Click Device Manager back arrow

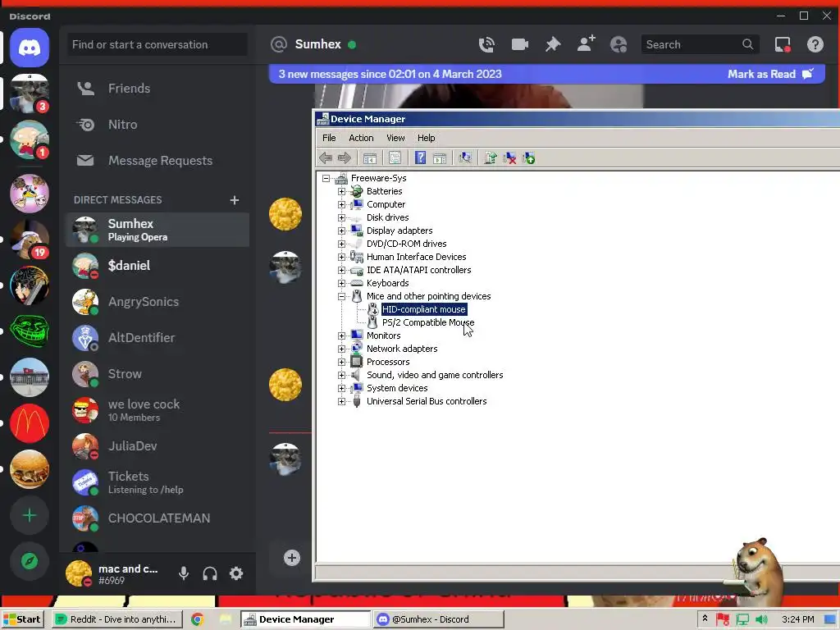tap(326, 158)
